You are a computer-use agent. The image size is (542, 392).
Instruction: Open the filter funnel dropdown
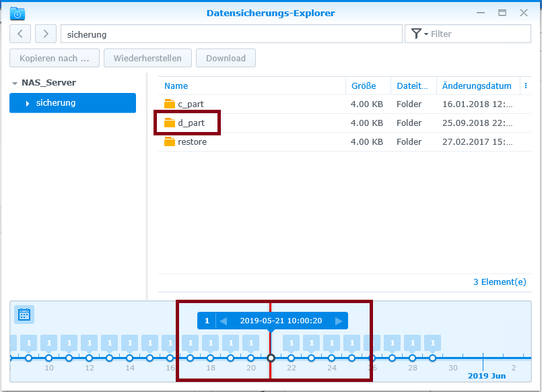click(419, 34)
